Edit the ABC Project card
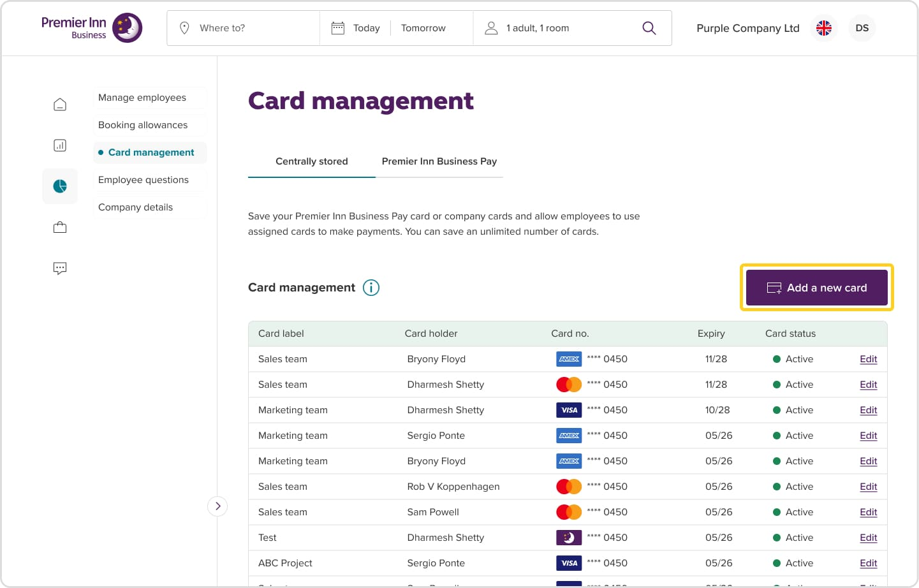 coord(869,563)
